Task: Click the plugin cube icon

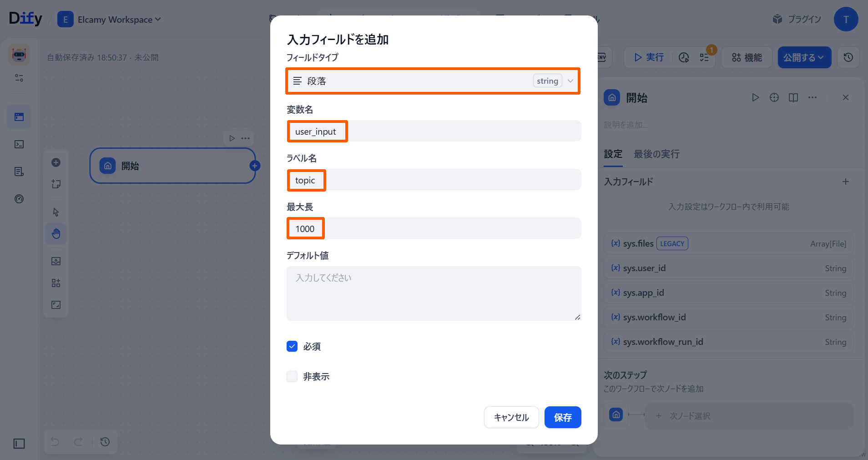Action: 777,19
